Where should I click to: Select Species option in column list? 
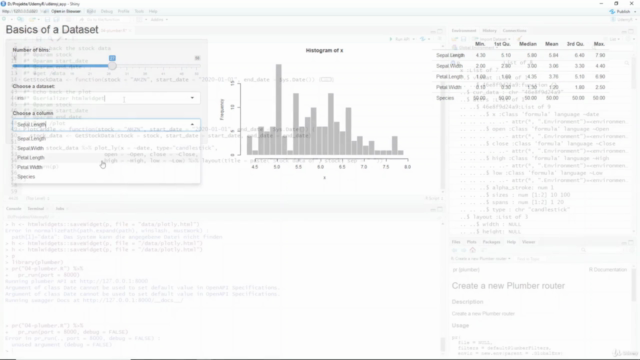pos(106,177)
